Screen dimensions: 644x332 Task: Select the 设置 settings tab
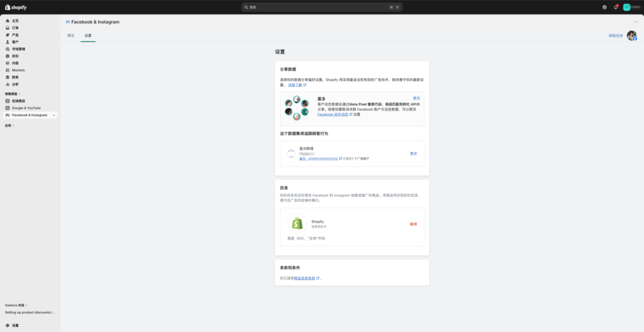click(88, 35)
